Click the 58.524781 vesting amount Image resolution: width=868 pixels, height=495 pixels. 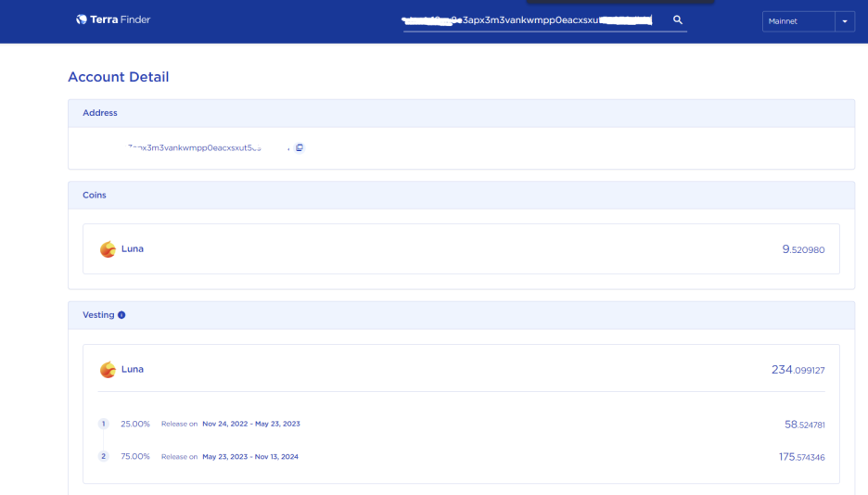805,425
